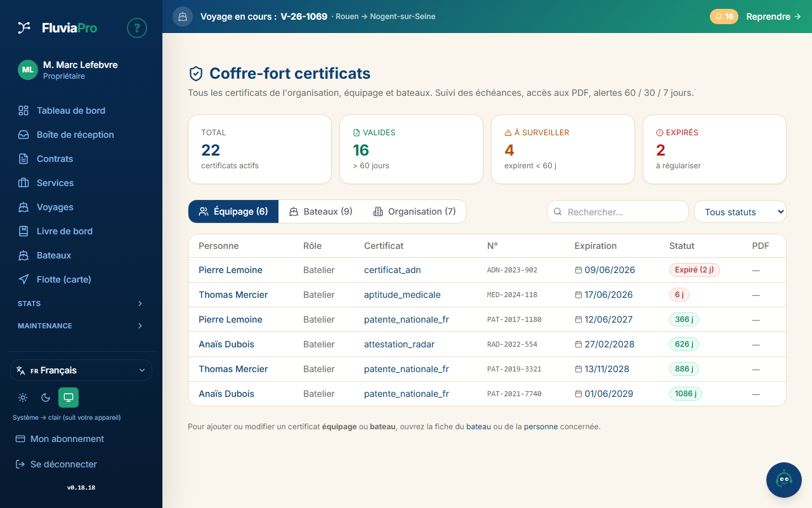Click the 626 j status badge
This screenshot has width=812, height=508.
coord(684,344)
